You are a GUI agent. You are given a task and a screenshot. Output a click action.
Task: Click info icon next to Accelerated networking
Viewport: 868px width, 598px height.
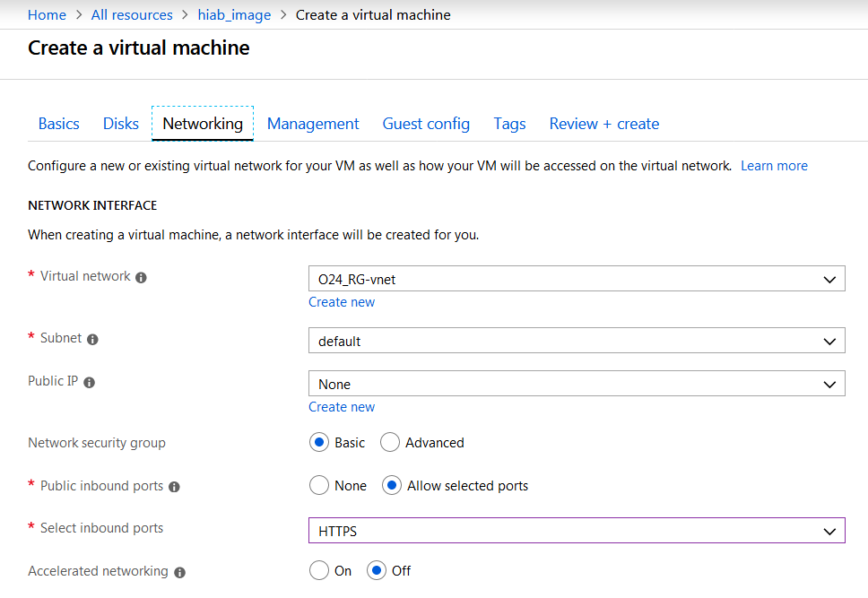click(x=179, y=572)
